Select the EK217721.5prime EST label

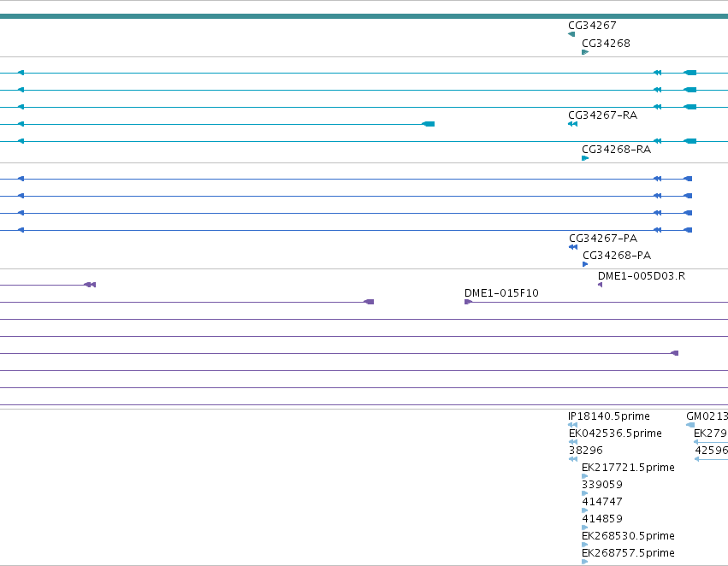click(628, 468)
